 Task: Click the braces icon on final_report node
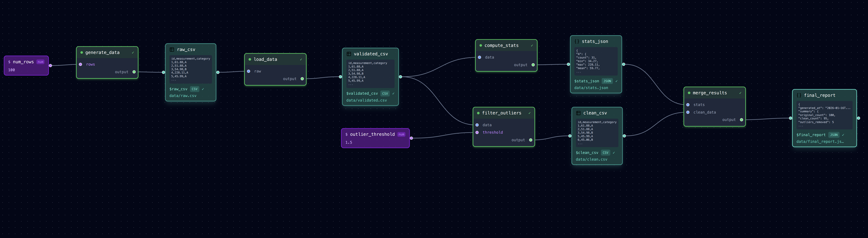799,96
